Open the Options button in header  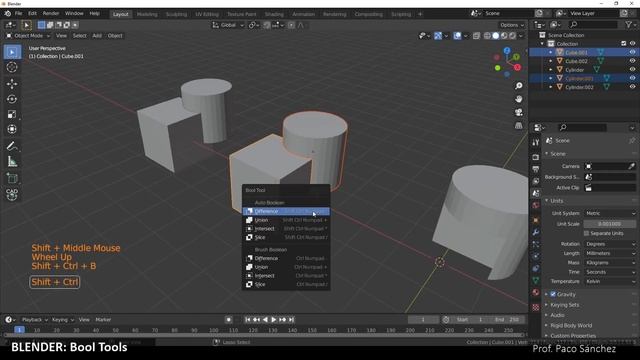(512, 25)
